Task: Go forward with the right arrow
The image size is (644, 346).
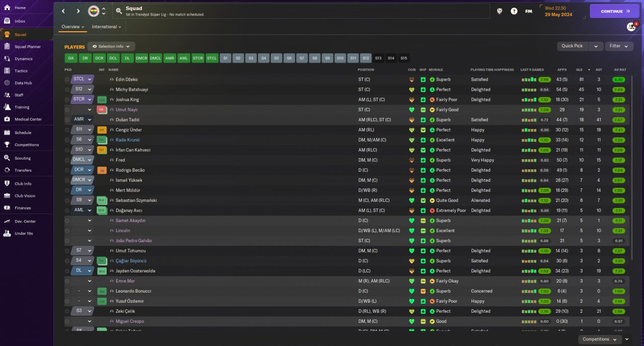Action: [x=78, y=11]
